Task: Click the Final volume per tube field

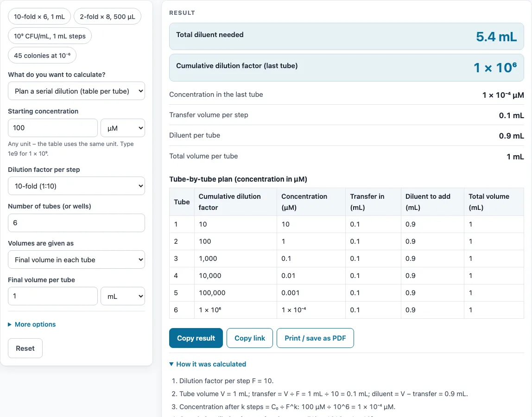Action: (52, 296)
